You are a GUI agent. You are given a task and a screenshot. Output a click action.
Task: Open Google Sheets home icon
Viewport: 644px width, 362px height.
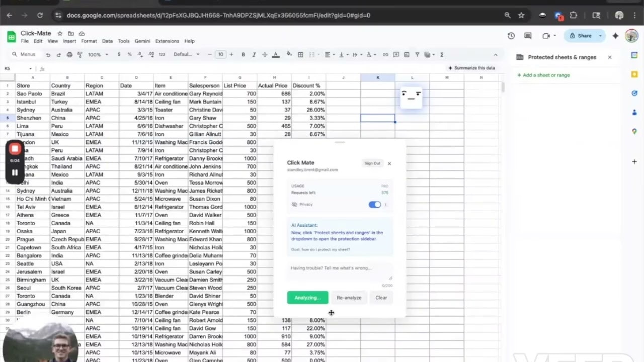(x=11, y=37)
